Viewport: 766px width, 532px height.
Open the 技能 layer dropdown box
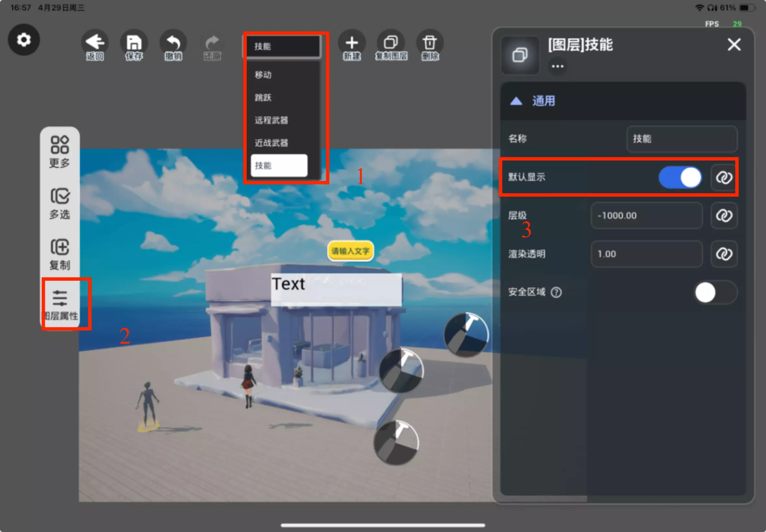click(x=283, y=46)
